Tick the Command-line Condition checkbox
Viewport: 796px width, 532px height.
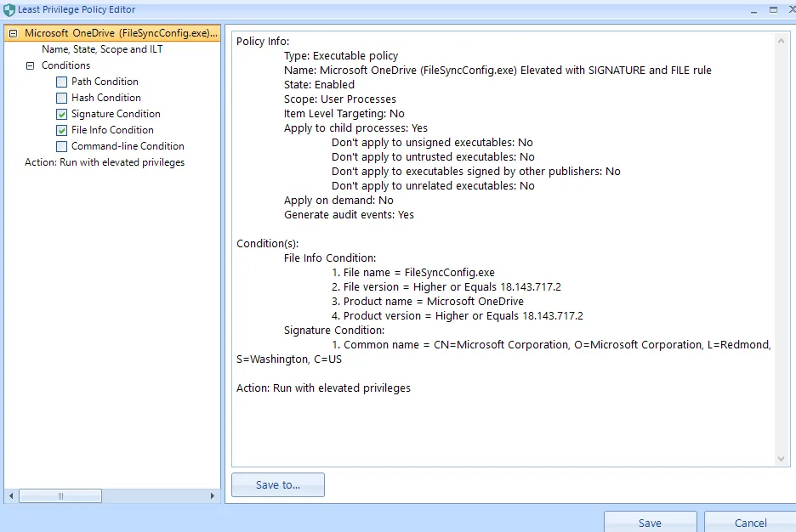tap(61, 146)
